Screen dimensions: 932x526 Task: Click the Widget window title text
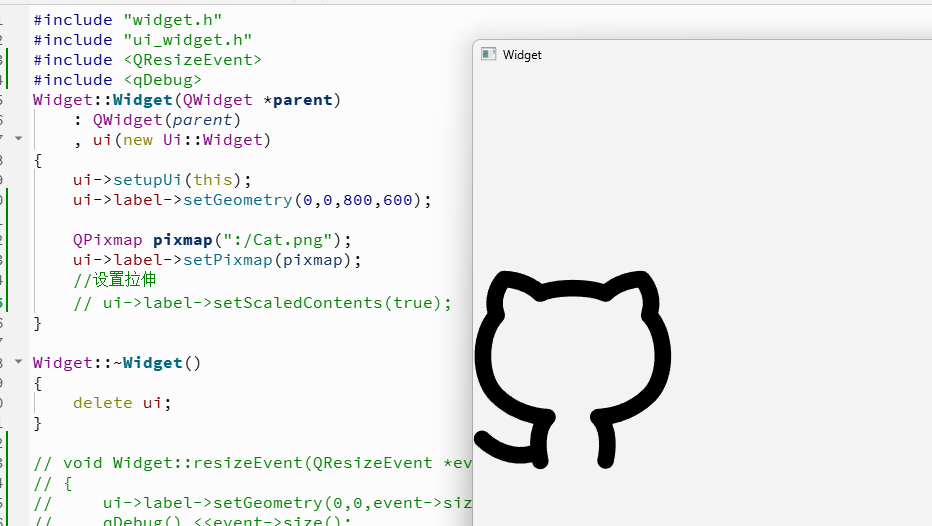[x=522, y=55]
